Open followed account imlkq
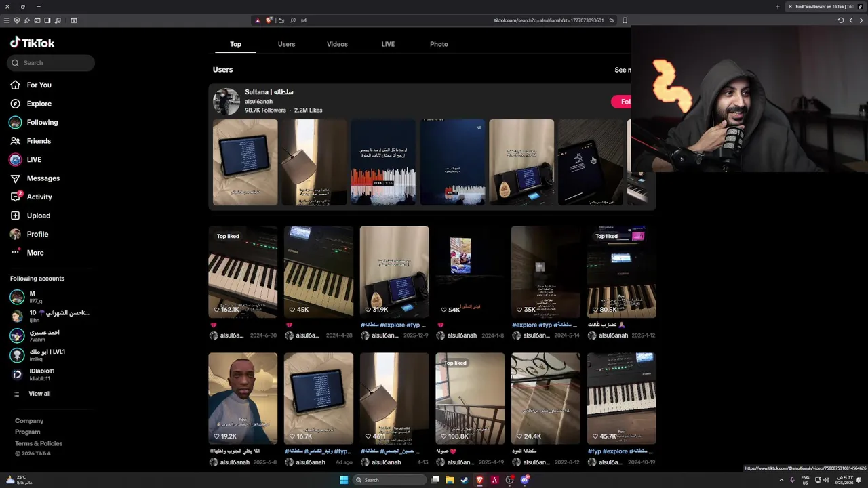 37,355
